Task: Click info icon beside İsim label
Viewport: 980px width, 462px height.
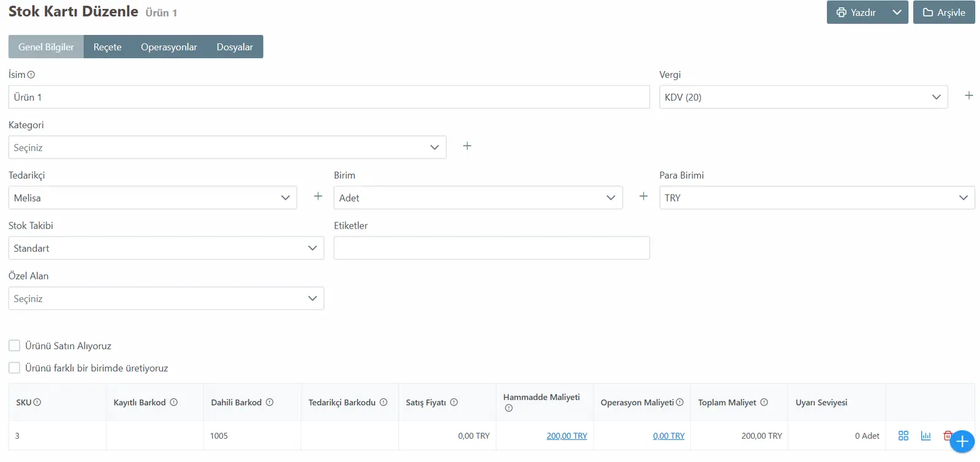Action: 31,75
